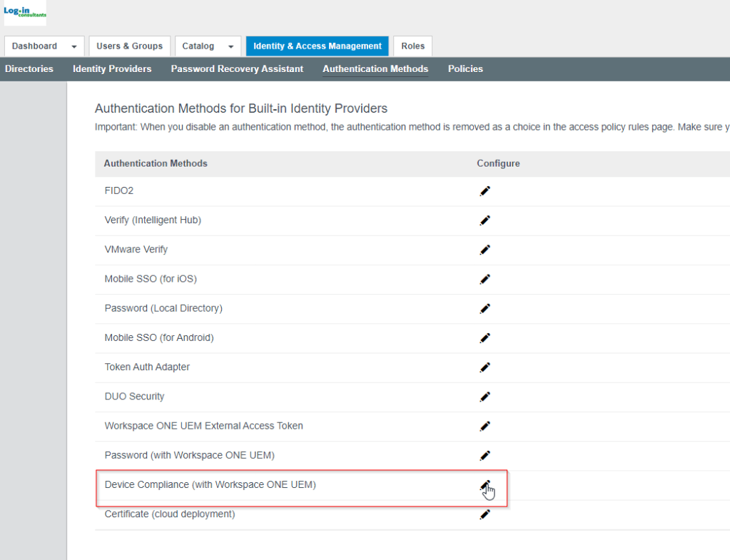The image size is (730, 560).
Task: Open the Identity Providers section
Action: [111, 68]
